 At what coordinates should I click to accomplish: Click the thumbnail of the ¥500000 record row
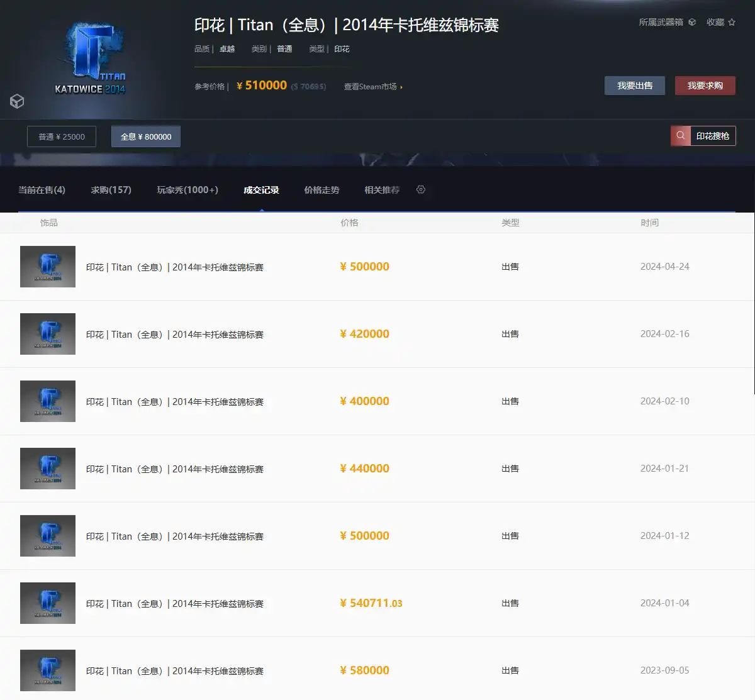[x=47, y=267]
